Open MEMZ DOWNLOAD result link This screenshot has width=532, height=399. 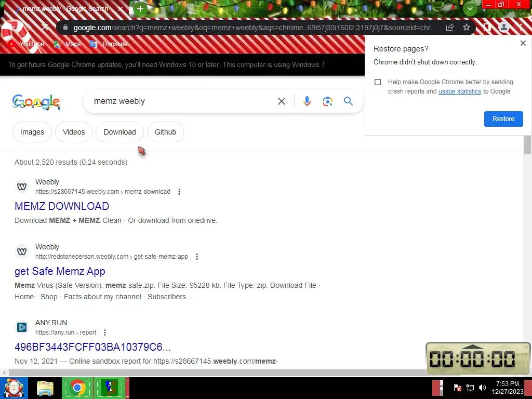(62, 206)
